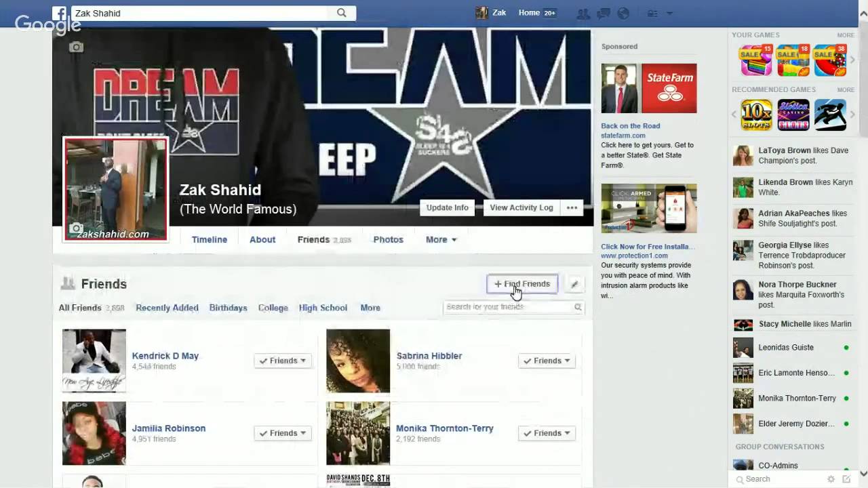Open CO-Admins group conversation

click(x=791, y=466)
